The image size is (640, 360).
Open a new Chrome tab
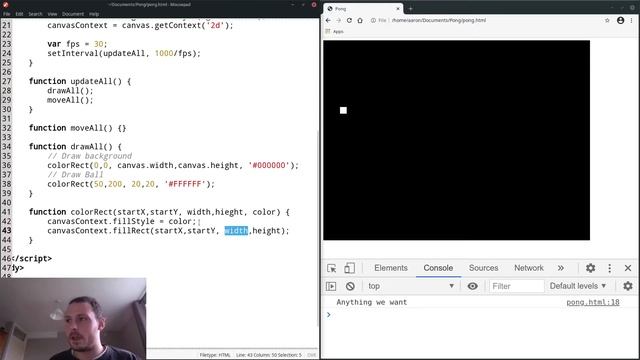point(411,9)
